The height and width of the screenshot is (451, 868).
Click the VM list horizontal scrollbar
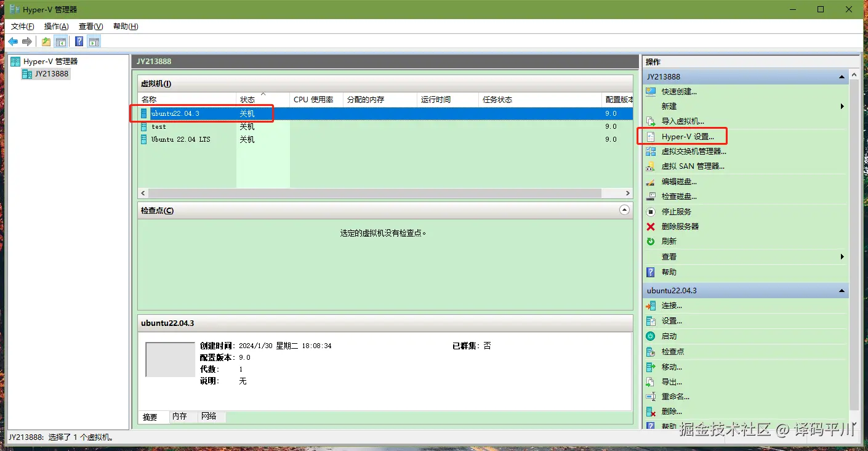[x=374, y=193]
